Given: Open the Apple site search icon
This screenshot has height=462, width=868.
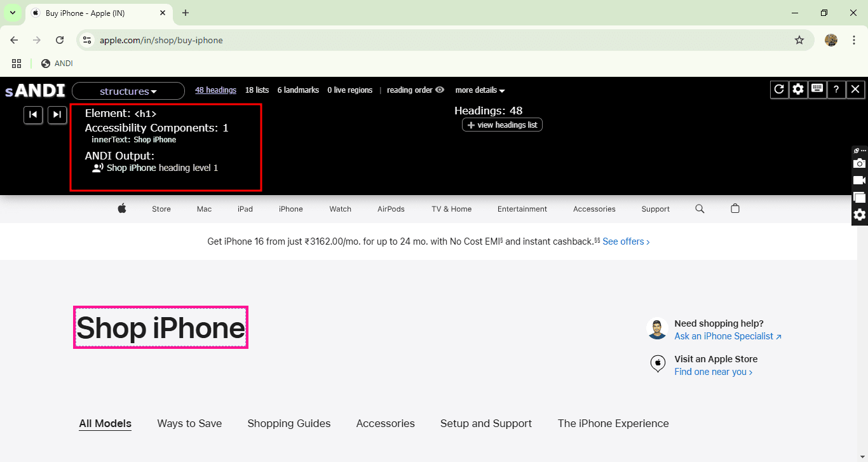Looking at the screenshot, I should coord(700,208).
